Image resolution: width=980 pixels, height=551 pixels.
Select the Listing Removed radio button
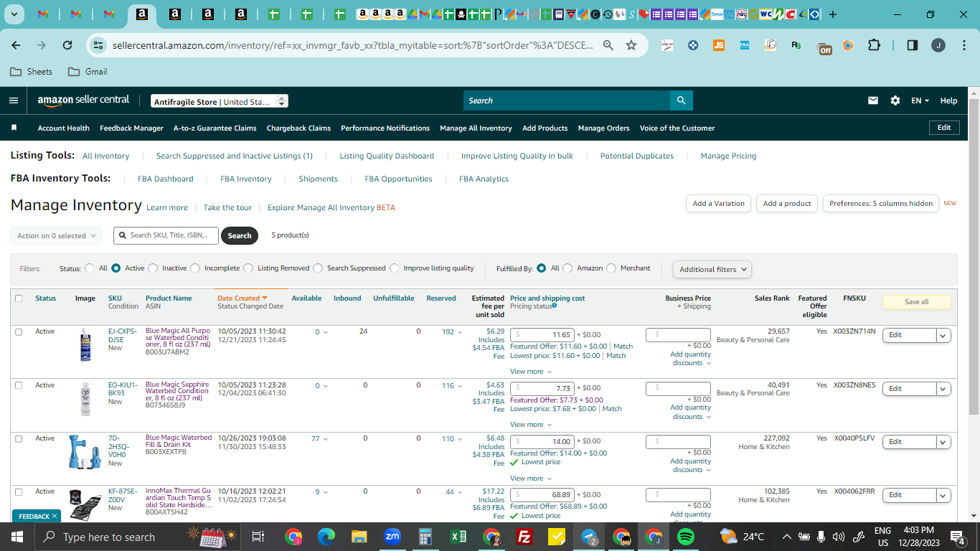click(x=248, y=268)
